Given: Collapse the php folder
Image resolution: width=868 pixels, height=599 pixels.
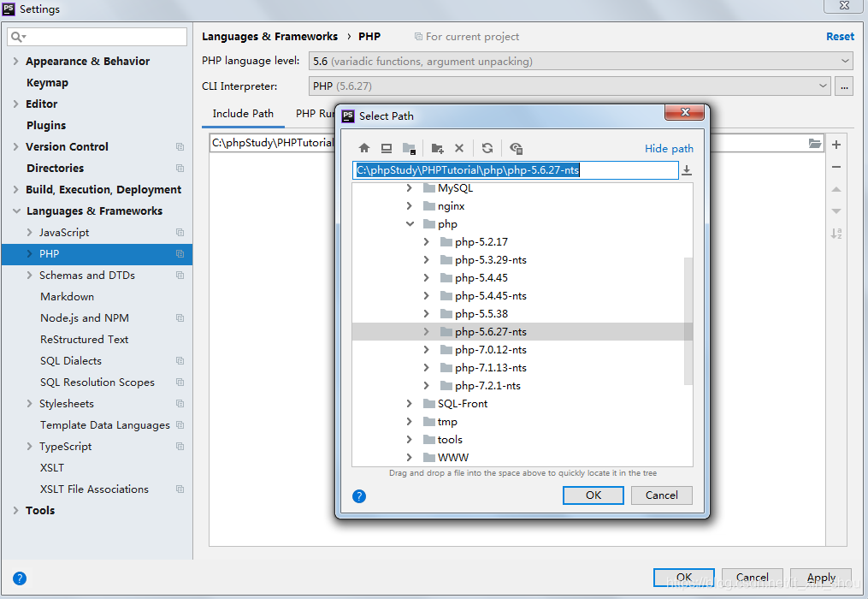Looking at the screenshot, I should point(410,224).
